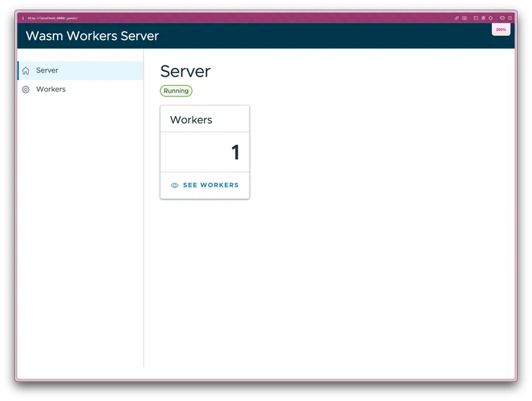Click the Wasm Workers Server header title
This screenshot has height=401, width=532.
pos(92,36)
